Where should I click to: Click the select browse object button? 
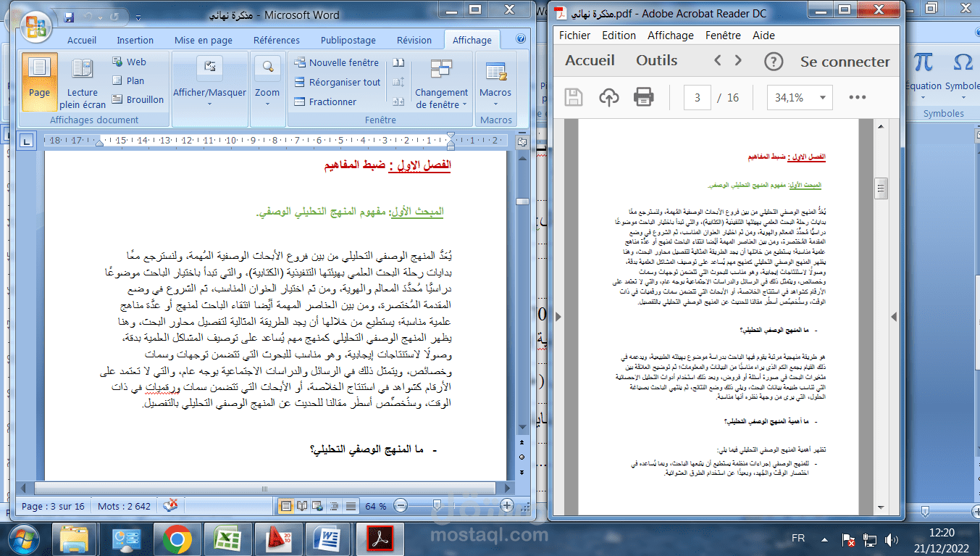522,457
